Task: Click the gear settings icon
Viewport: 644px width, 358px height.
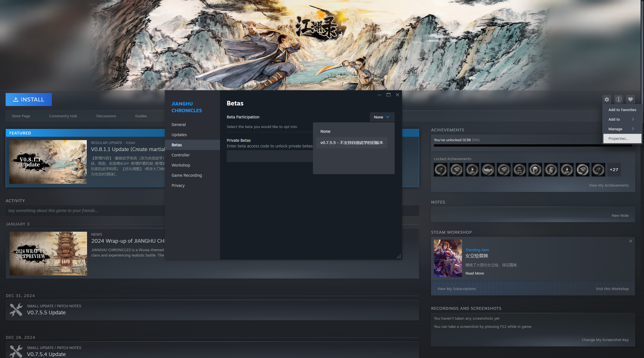Action: pyautogui.click(x=607, y=100)
